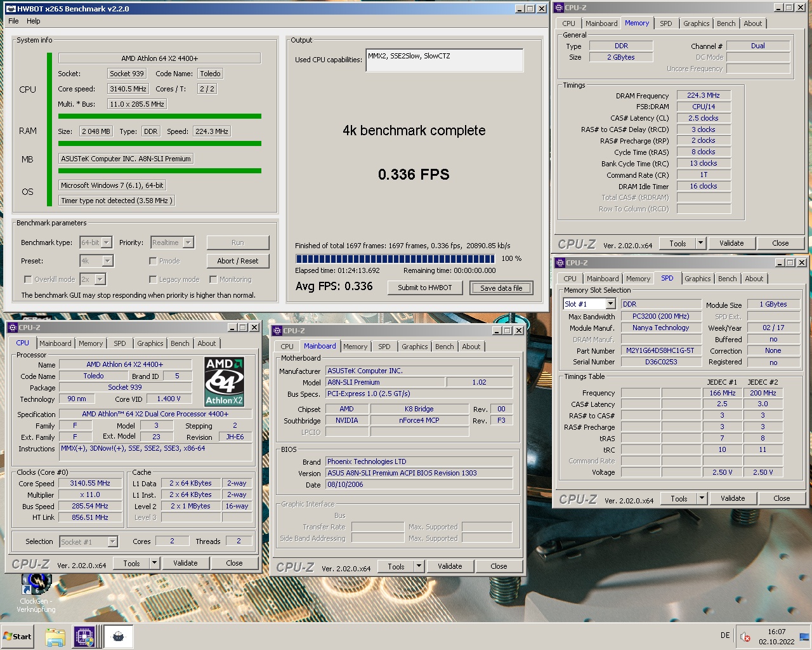Click Validate in CPU-Z Memory window
Viewport: 812px width, 650px height.
[731, 243]
